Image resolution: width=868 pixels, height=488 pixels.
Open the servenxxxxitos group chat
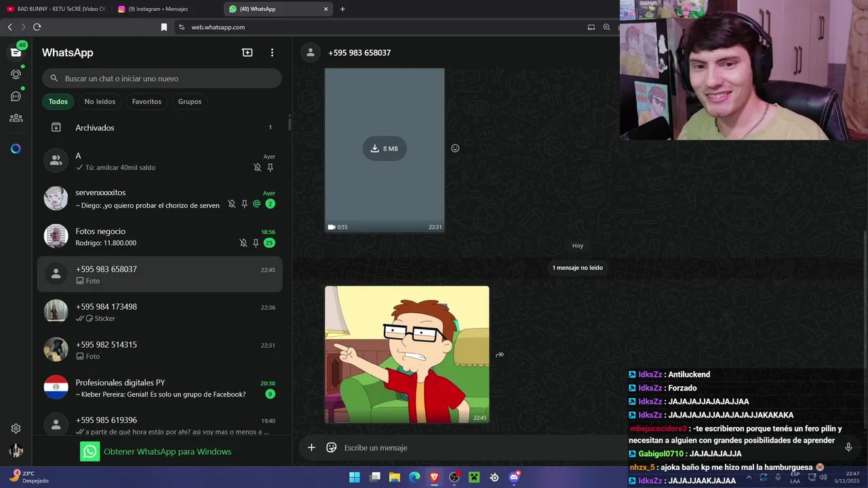tap(160, 199)
